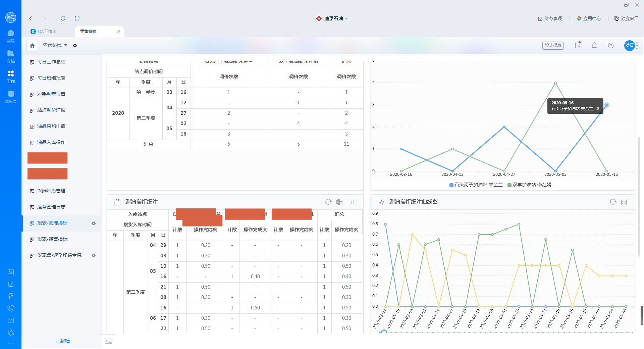Viewport: 644px width, 349px height.
Task: Open the calendar icon in left sidebar
Action: [11, 272]
